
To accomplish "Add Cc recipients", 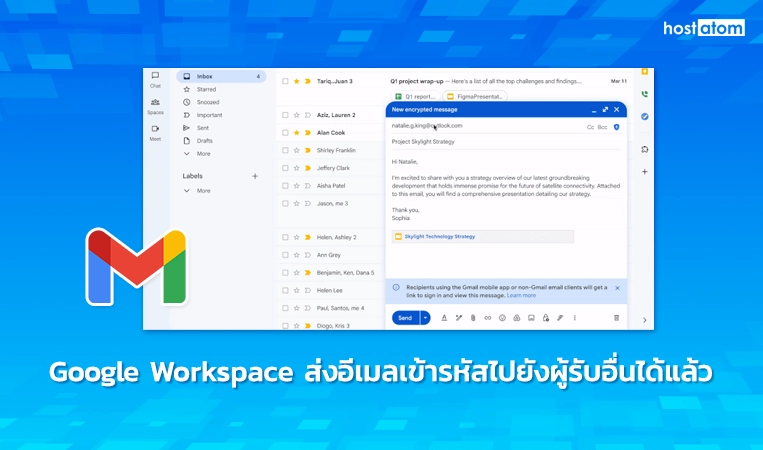I will tap(590, 127).
